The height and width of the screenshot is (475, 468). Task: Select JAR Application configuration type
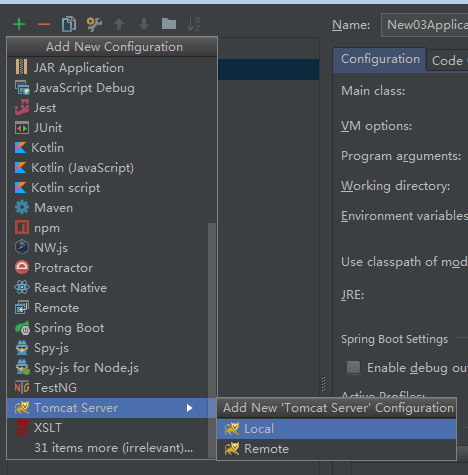tap(112, 68)
